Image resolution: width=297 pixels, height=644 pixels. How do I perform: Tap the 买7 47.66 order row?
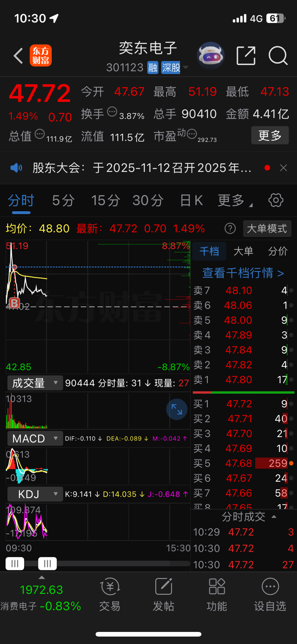(243, 493)
